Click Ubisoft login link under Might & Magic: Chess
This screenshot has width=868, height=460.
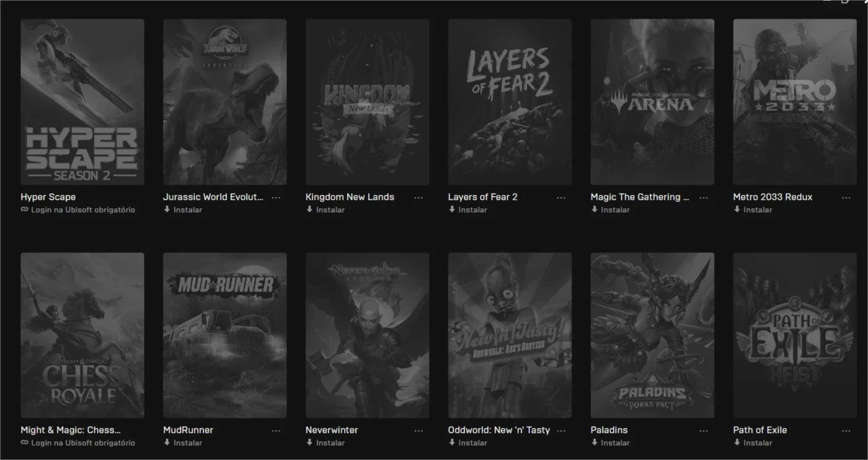tap(83, 443)
